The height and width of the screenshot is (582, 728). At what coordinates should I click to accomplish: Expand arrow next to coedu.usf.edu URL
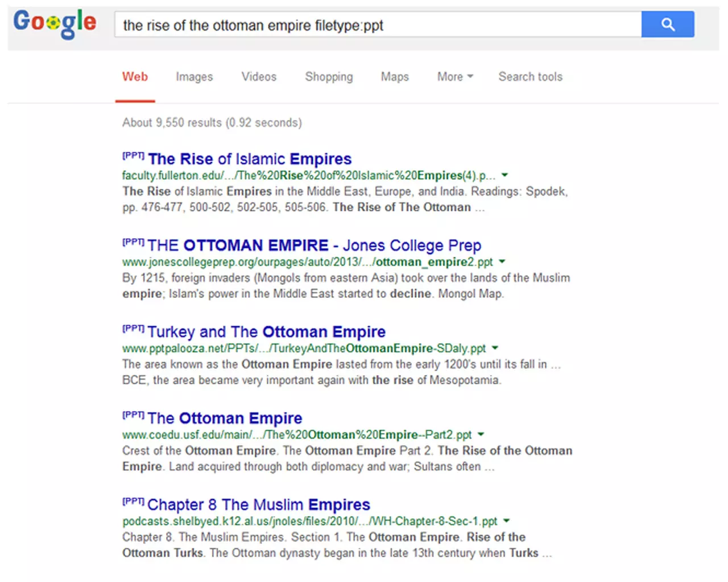coord(481,434)
